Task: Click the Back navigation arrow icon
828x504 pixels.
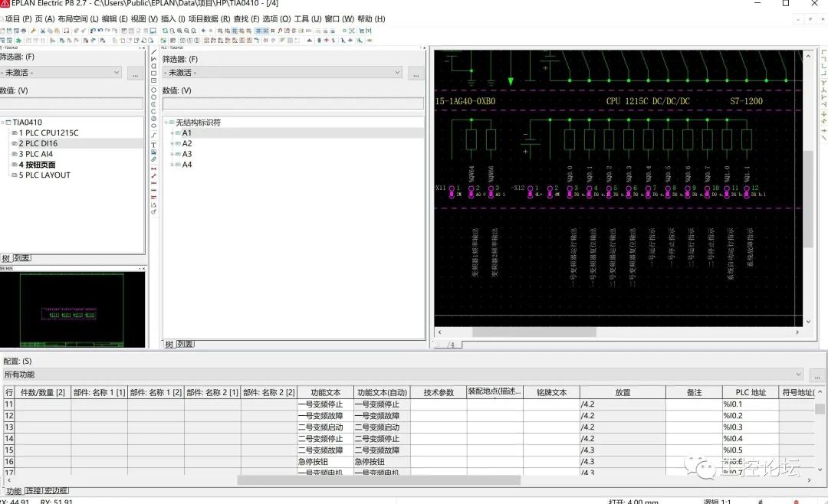Action: tap(203, 31)
